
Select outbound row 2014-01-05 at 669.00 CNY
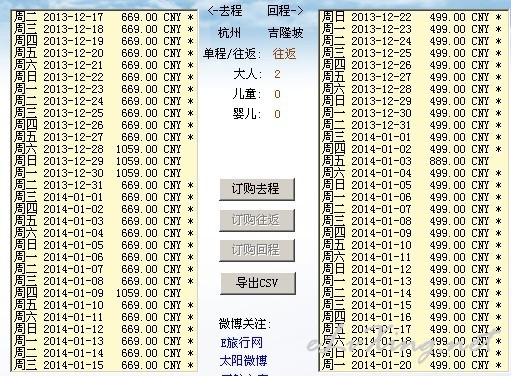104,245
